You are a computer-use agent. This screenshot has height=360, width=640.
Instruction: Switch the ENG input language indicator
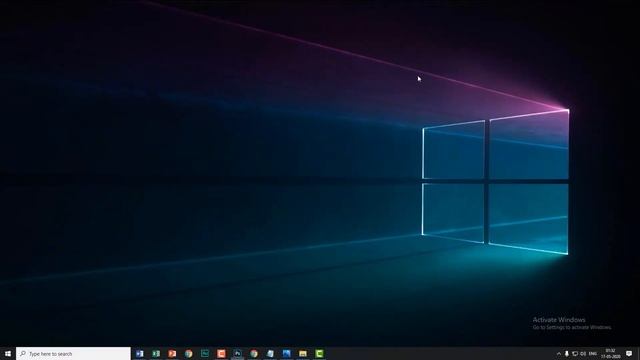[x=593, y=353]
